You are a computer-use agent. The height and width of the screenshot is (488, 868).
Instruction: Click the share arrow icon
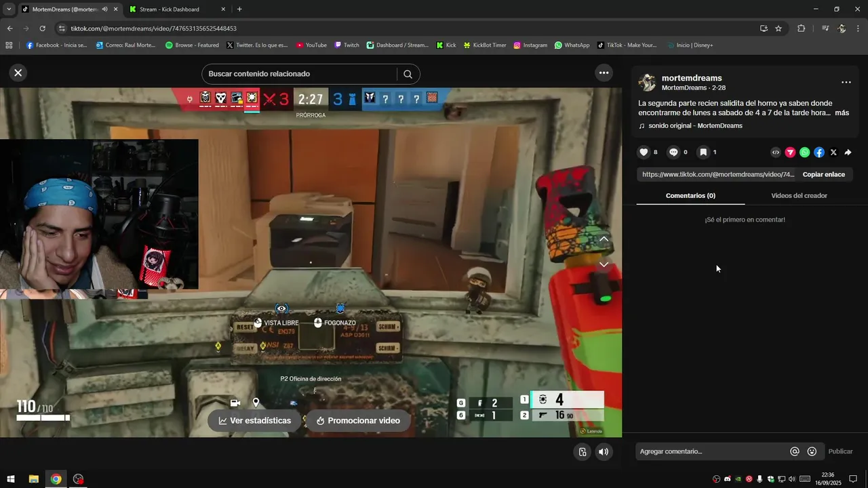click(x=848, y=152)
